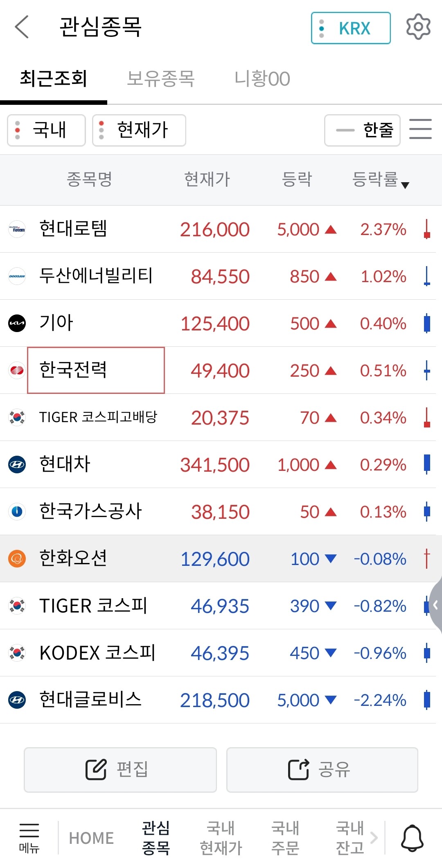The width and height of the screenshot is (442, 868).
Task: Open settings gear icon
Action: click(418, 27)
